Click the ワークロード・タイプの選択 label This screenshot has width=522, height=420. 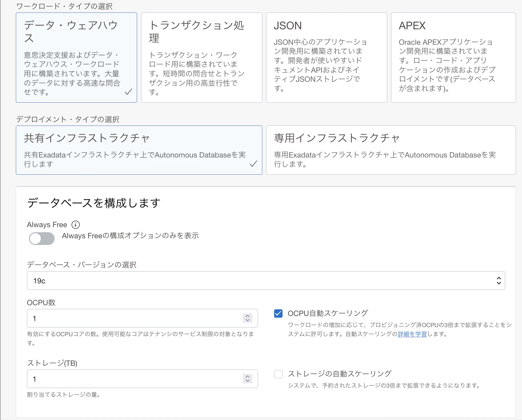[64, 6]
